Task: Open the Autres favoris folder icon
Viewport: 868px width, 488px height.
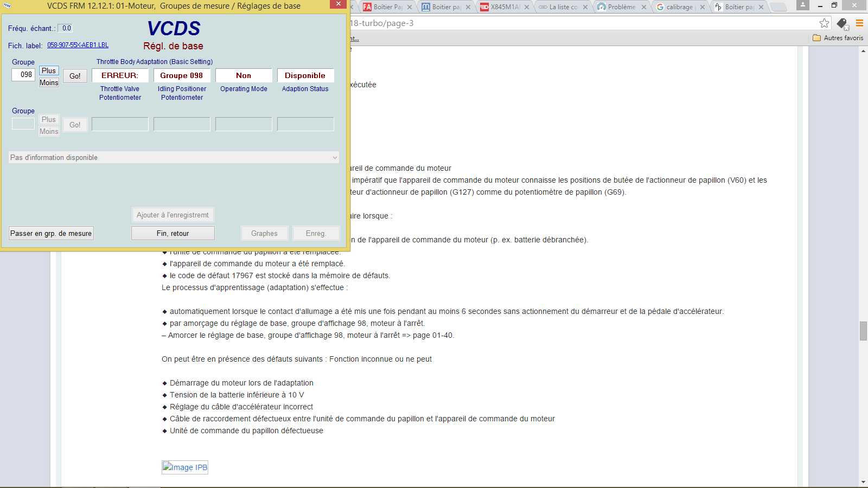Action: tap(816, 38)
